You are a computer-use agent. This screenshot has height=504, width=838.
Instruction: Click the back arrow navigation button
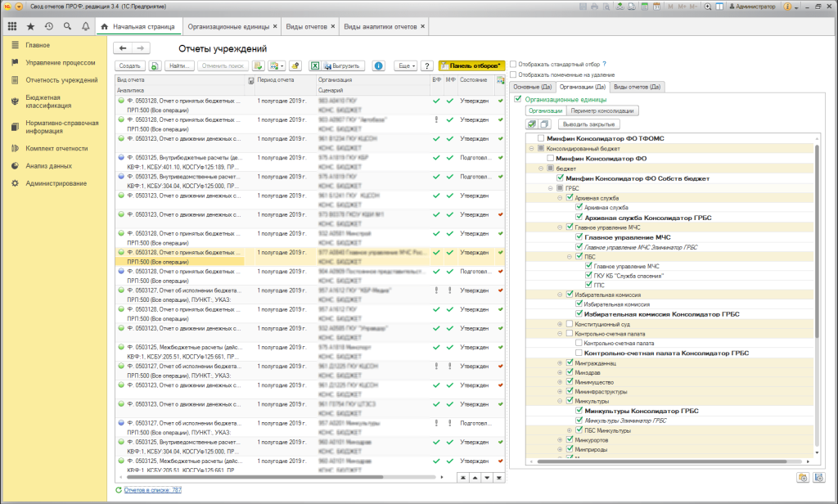point(123,48)
